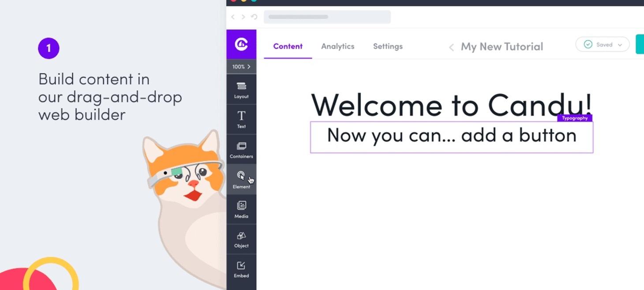
Task: Click the browser reload icon
Action: point(254,17)
